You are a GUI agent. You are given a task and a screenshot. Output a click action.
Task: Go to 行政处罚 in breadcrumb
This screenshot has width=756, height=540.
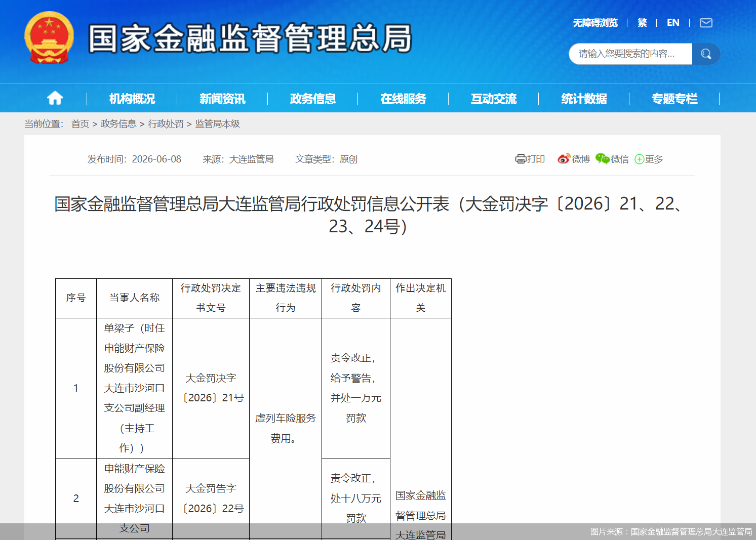[x=166, y=124]
